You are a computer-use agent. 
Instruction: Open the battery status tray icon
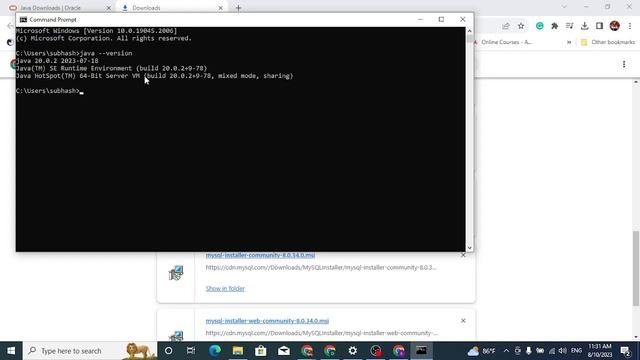[x=540, y=351]
